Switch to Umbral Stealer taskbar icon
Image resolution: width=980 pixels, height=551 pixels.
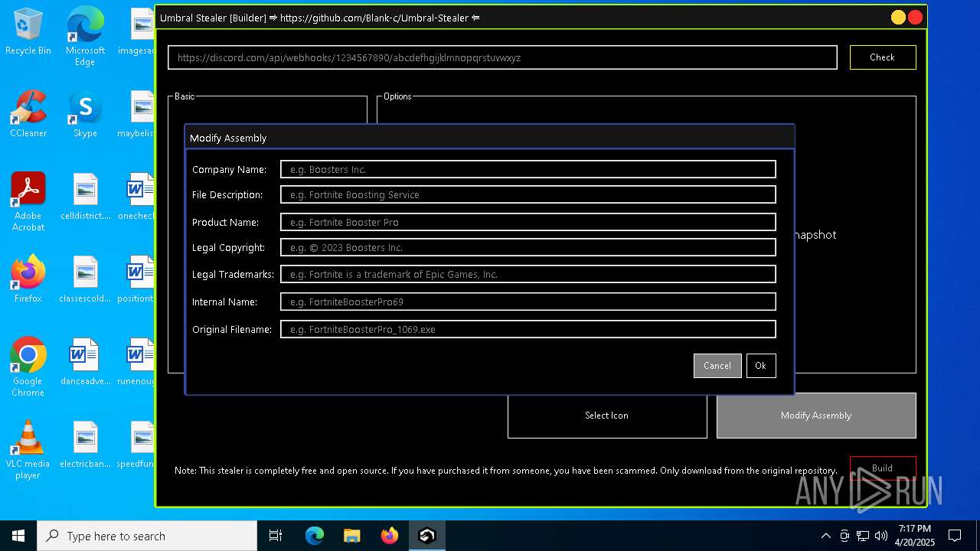click(x=426, y=536)
